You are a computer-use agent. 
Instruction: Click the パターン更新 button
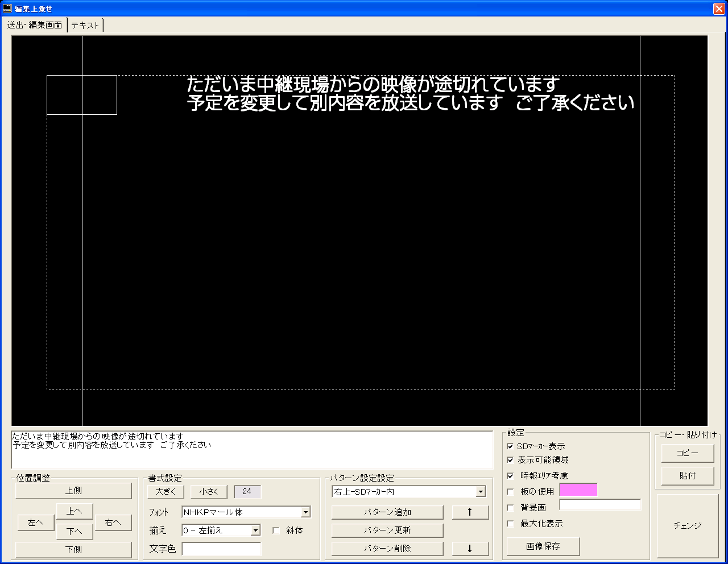[387, 530]
